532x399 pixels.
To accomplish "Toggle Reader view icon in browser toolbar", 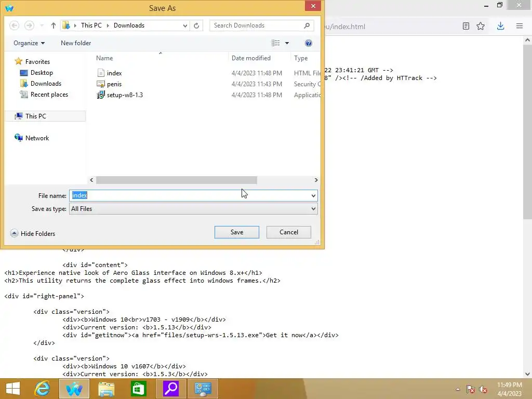I will 466,26.
